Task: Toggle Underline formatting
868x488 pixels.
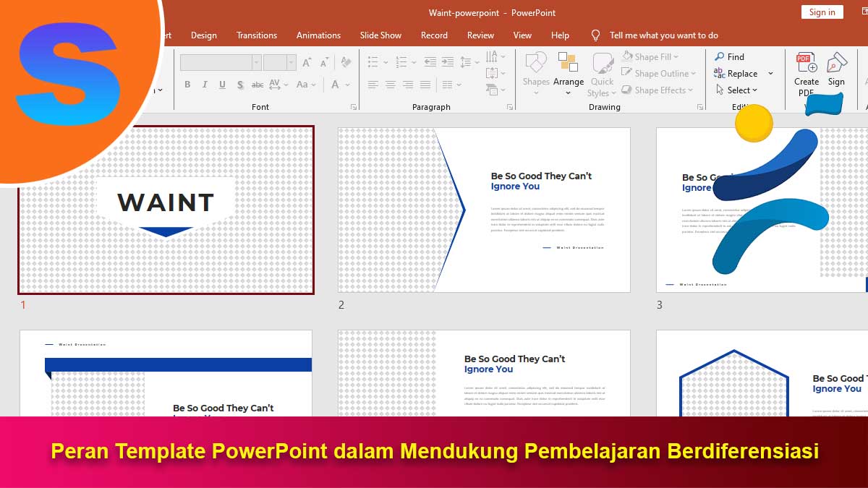Action: pos(222,85)
